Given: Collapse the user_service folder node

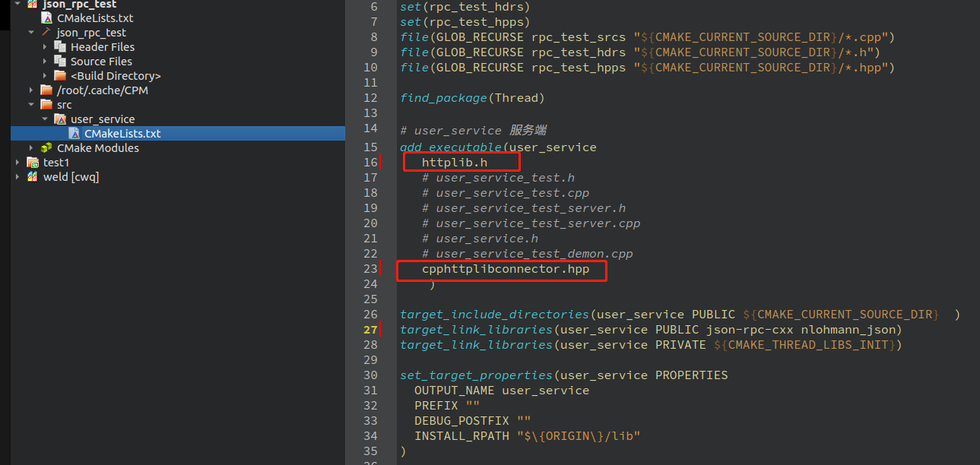Looking at the screenshot, I should point(45,119).
